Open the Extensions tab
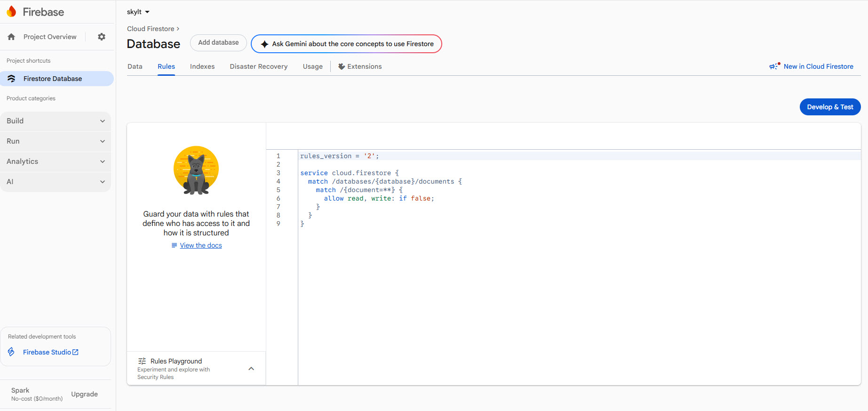The height and width of the screenshot is (411, 868). (360, 66)
